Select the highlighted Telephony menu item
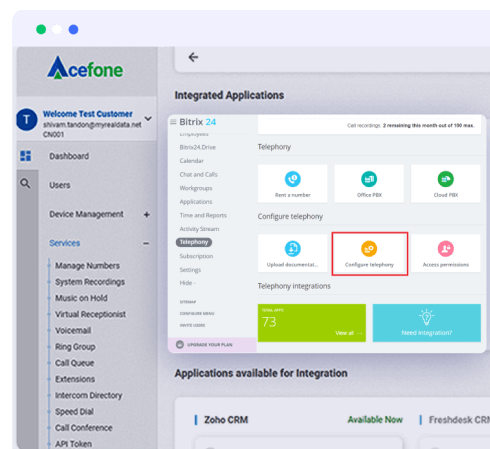The width and height of the screenshot is (490, 449). click(194, 242)
